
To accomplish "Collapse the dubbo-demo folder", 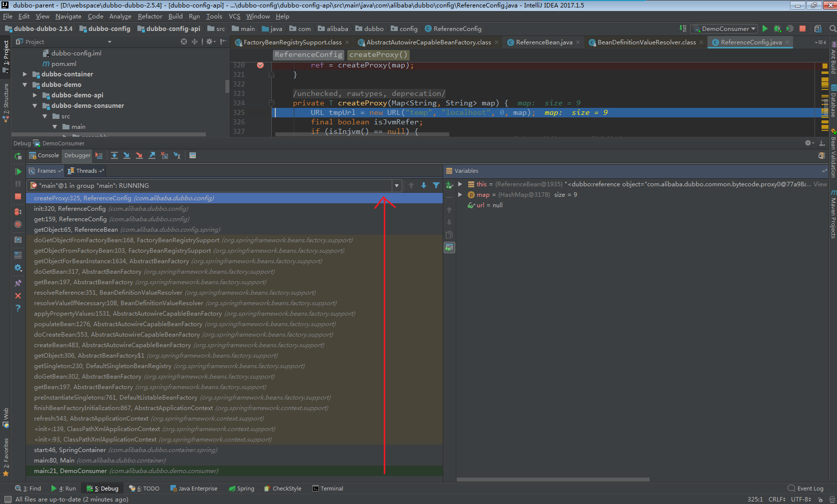I will tap(24, 85).
